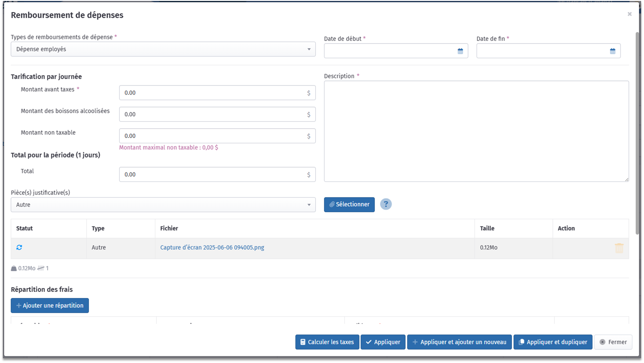This screenshot has height=363, width=644.
Task: Open the Date de début calendar picker
Action: tap(460, 51)
